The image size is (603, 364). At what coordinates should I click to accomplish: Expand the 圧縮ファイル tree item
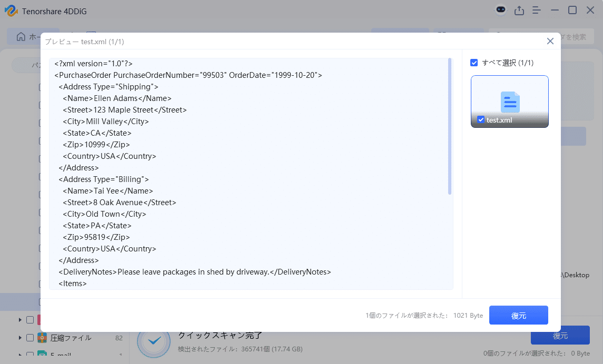tap(20, 338)
